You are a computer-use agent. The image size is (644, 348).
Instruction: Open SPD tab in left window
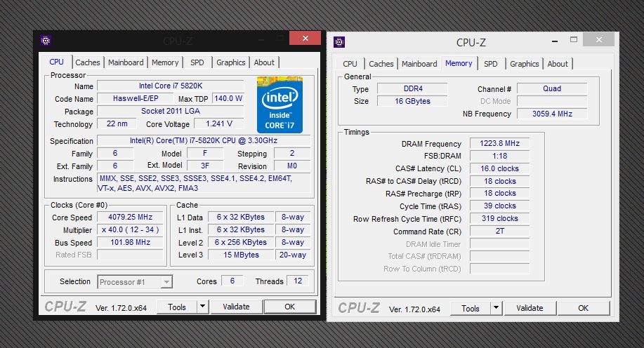[x=197, y=62]
